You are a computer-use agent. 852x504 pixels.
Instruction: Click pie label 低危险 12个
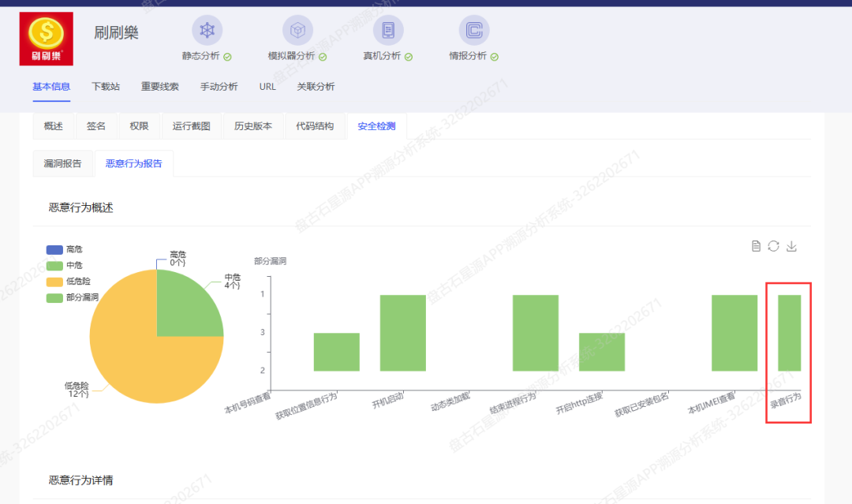click(x=77, y=390)
